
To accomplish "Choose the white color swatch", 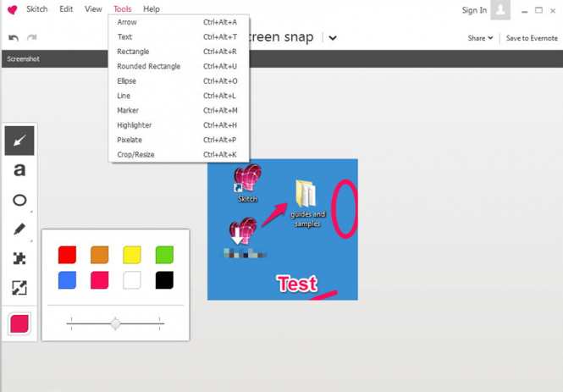I will (x=132, y=280).
